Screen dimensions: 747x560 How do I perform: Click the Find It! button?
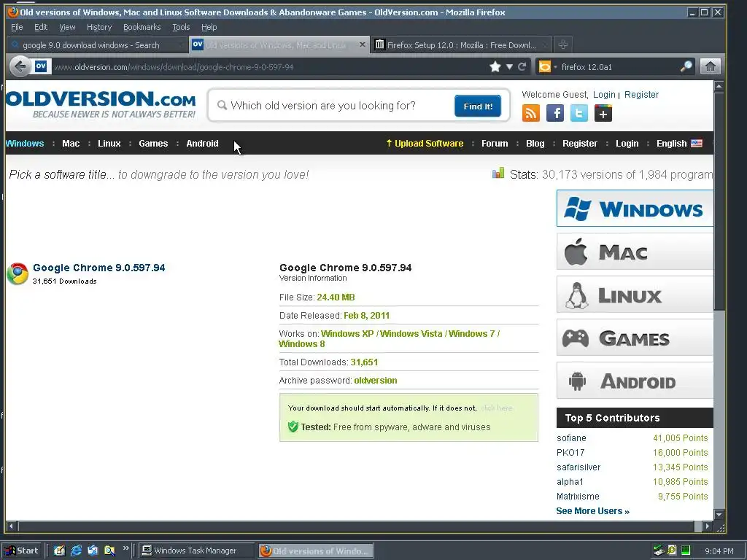click(x=477, y=106)
